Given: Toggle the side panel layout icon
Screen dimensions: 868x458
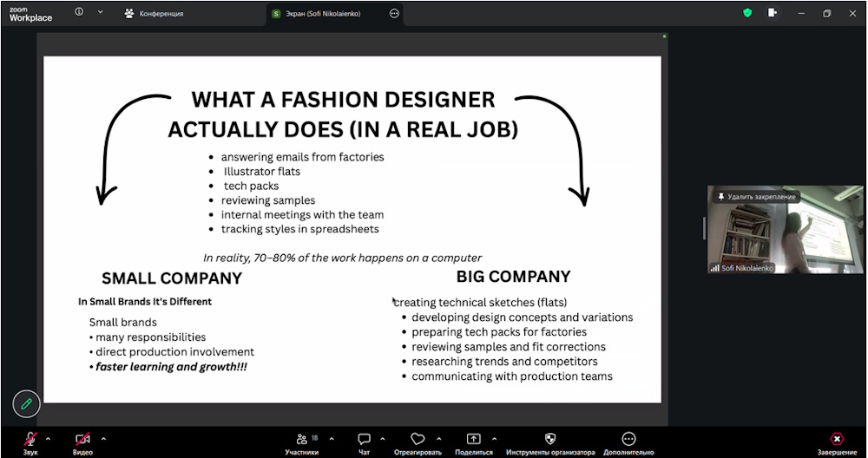Looking at the screenshot, I should click(773, 13).
